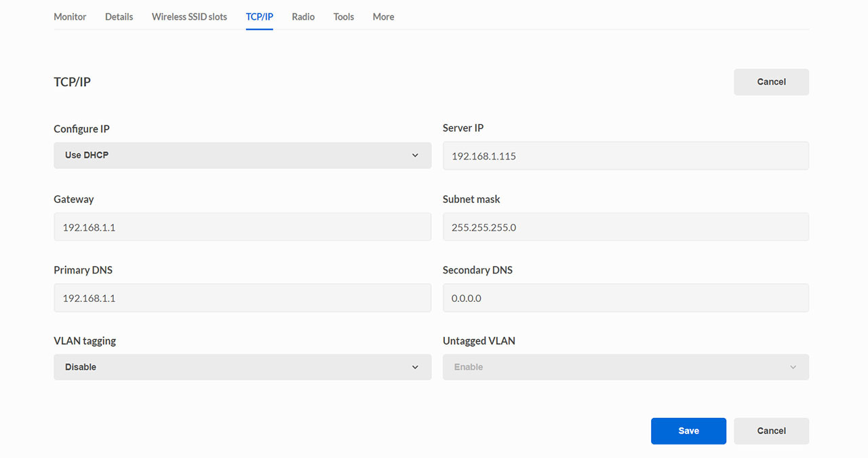Click the Untagged VLAN label

[x=479, y=341]
